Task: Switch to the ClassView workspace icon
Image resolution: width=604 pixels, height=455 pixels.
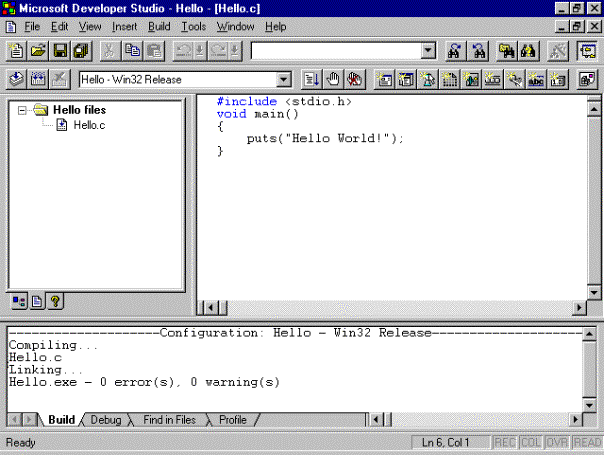Action: [19, 300]
